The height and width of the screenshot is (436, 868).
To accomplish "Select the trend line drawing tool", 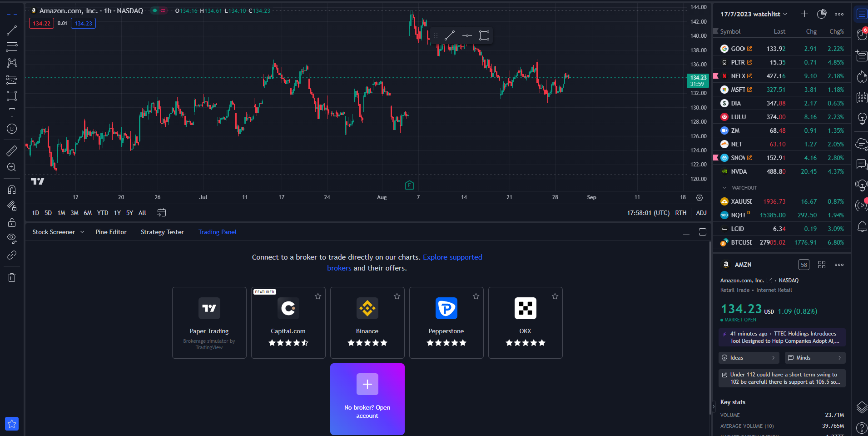I will pos(12,30).
